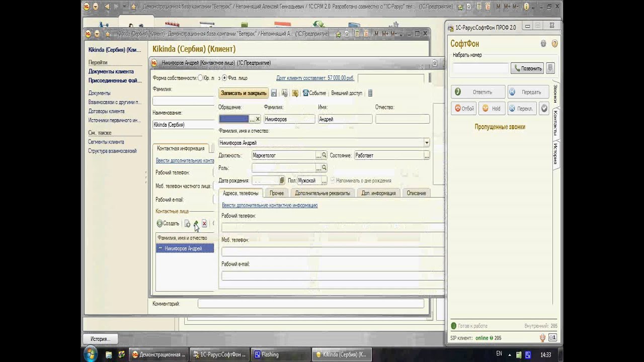
Task: Click icon with magnifier left of Событие
Action: [295, 93]
